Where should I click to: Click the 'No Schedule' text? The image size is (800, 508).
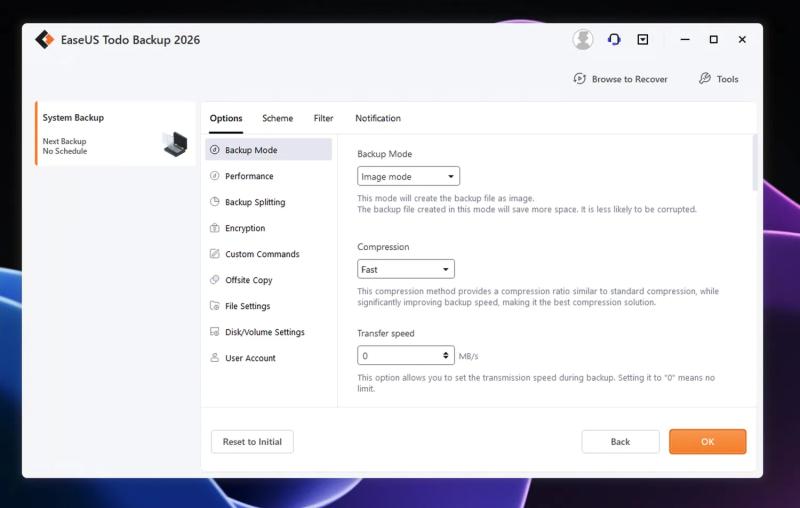click(x=65, y=151)
